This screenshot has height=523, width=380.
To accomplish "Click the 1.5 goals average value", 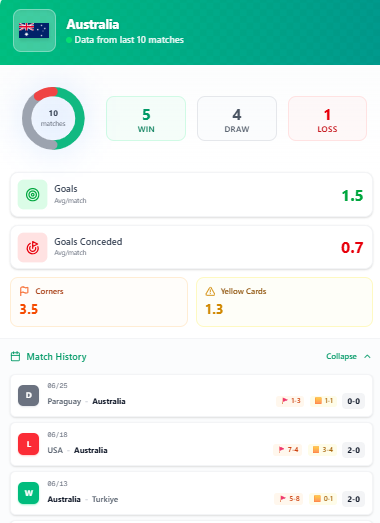I will (352, 195).
